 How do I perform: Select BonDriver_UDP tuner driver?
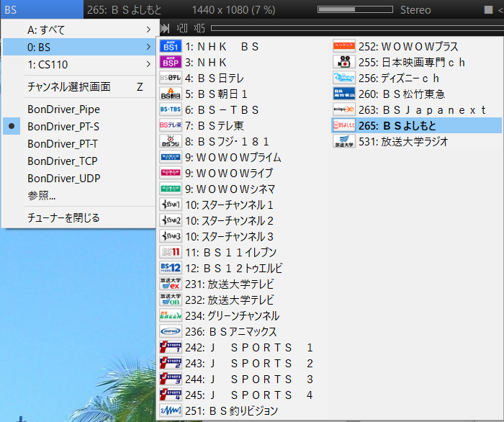pos(79,178)
